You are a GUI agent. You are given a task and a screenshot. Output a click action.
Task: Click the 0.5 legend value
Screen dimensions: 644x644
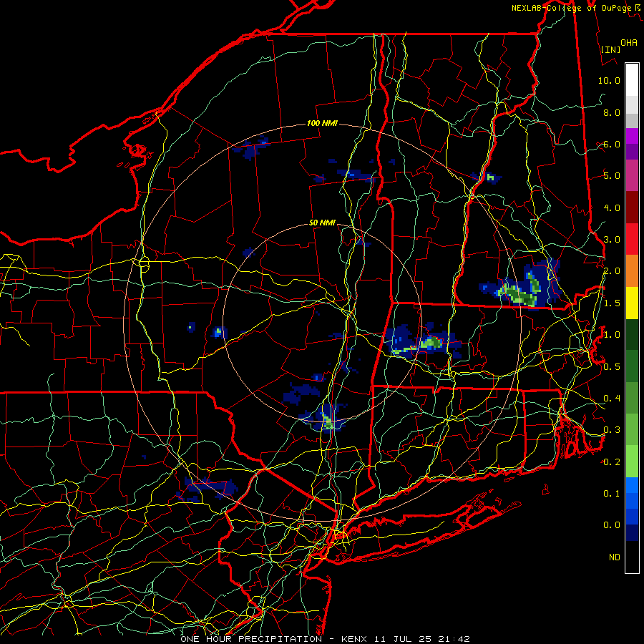(612, 366)
